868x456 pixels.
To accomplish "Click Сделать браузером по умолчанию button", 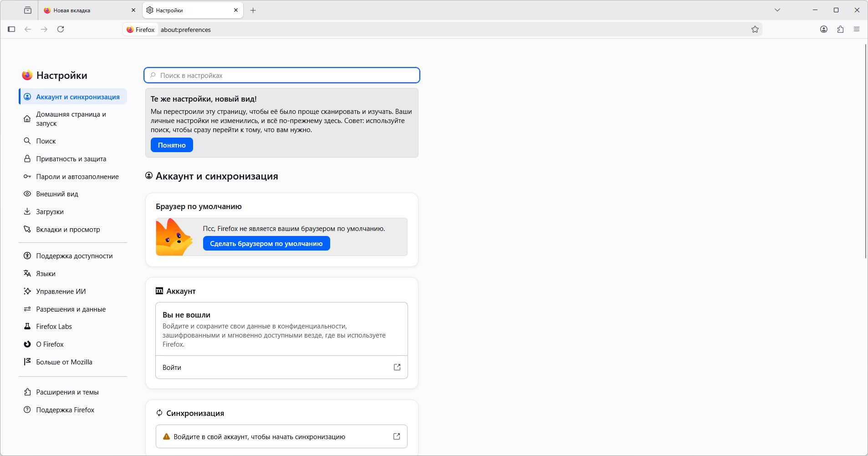I will click(x=266, y=243).
